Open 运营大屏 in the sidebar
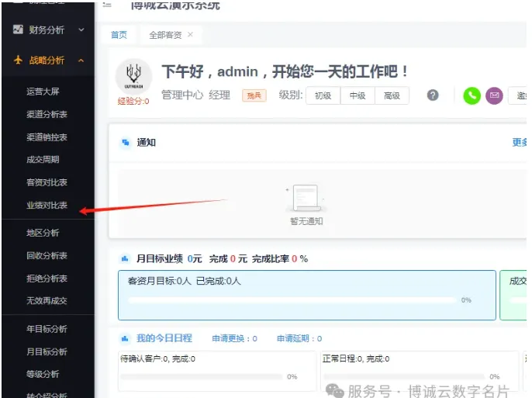The height and width of the screenshot is (398, 532). (43, 92)
